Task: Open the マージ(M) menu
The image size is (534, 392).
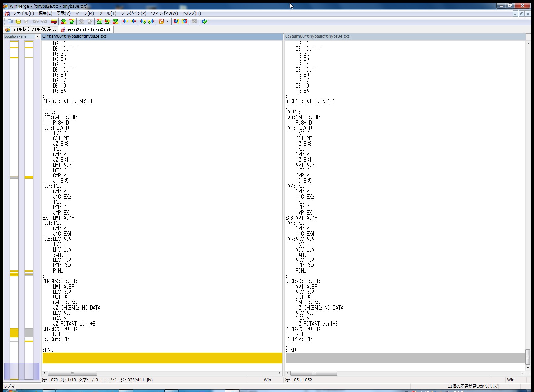Action: tap(85, 13)
